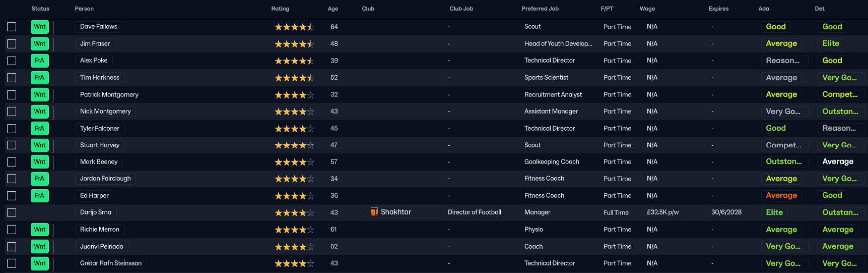Click the Elite adaptability badge for Darijo Srna
868x273 pixels.
(x=774, y=212)
